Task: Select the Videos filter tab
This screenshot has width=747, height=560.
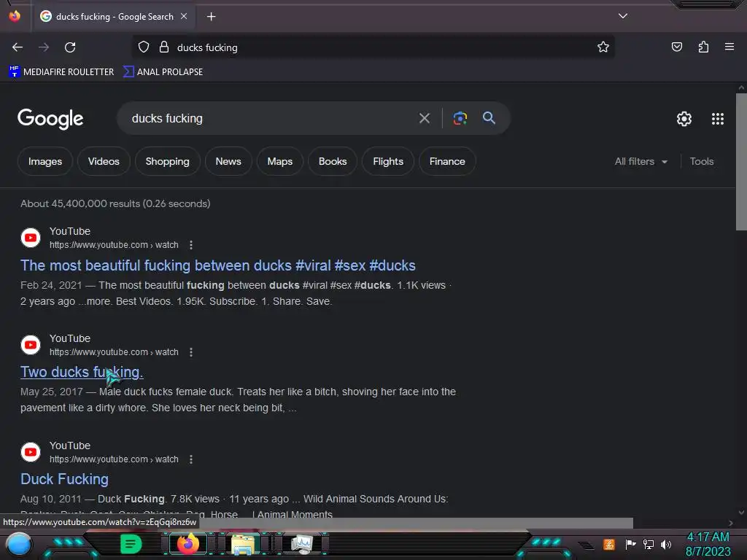Action: pos(104,161)
